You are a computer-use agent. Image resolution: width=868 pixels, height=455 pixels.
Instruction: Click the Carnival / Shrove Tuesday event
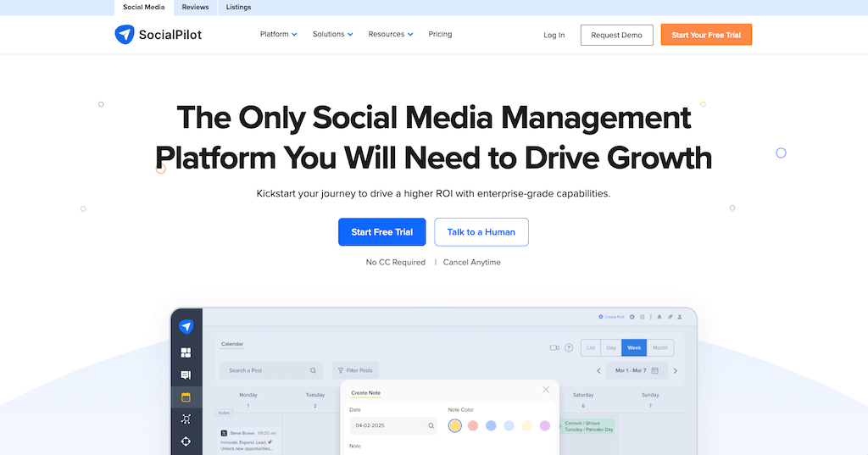tap(588, 426)
